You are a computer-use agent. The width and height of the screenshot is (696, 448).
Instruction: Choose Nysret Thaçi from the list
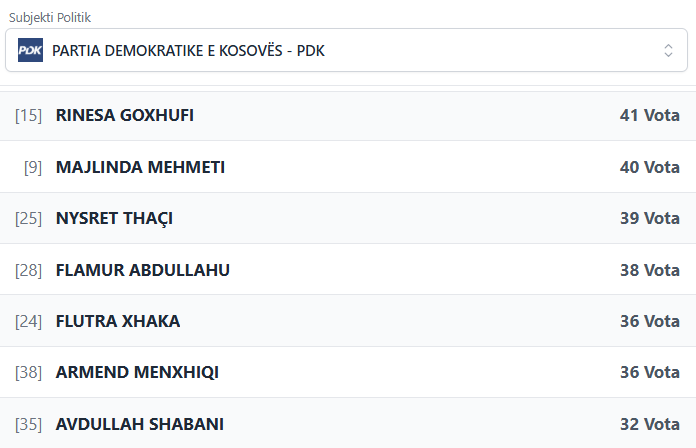114,218
